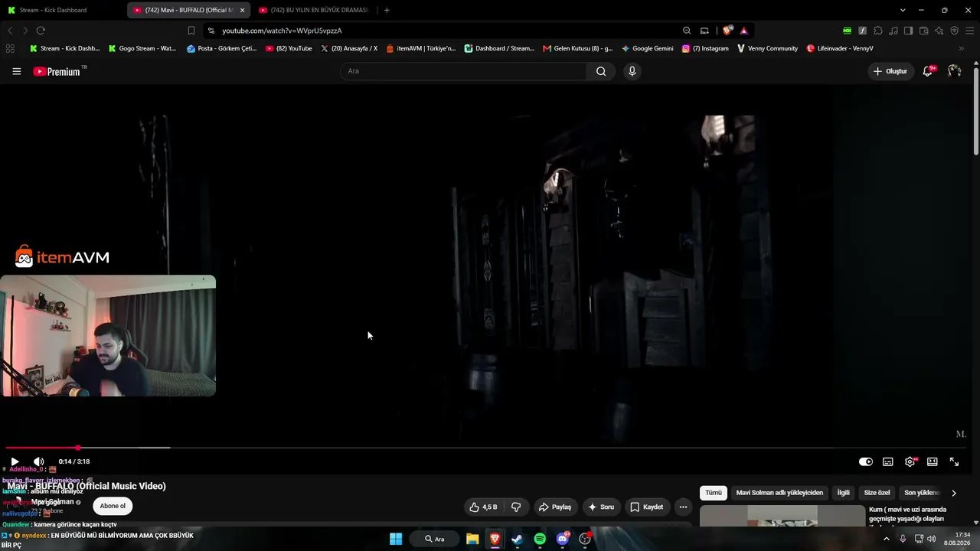Open video player settings gear
Image resolution: width=980 pixels, height=551 pixels.
point(910,461)
